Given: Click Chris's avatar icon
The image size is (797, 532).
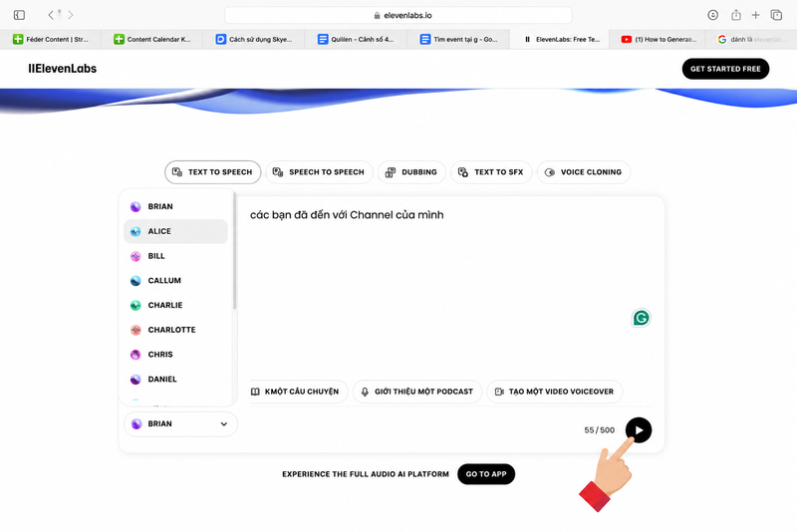Looking at the screenshot, I should click(x=135, y=355).
